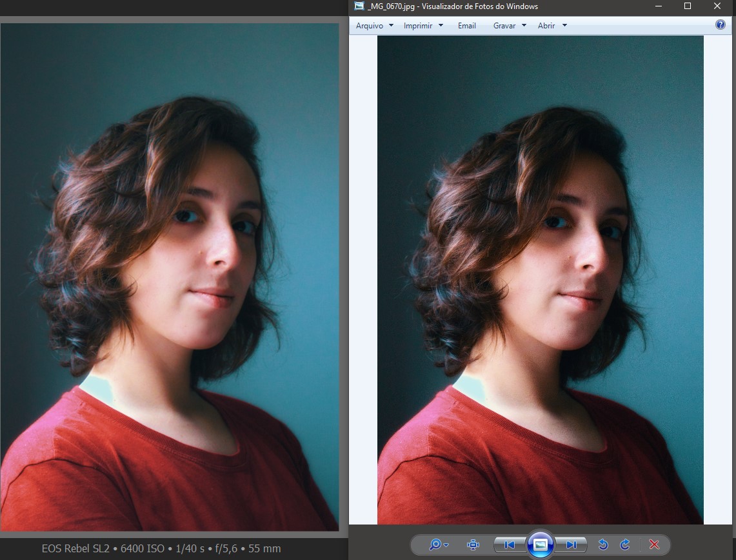Open the zoom level dropdown arrow
This screenshot has width=736, height=560.
(x=446, y=544)
